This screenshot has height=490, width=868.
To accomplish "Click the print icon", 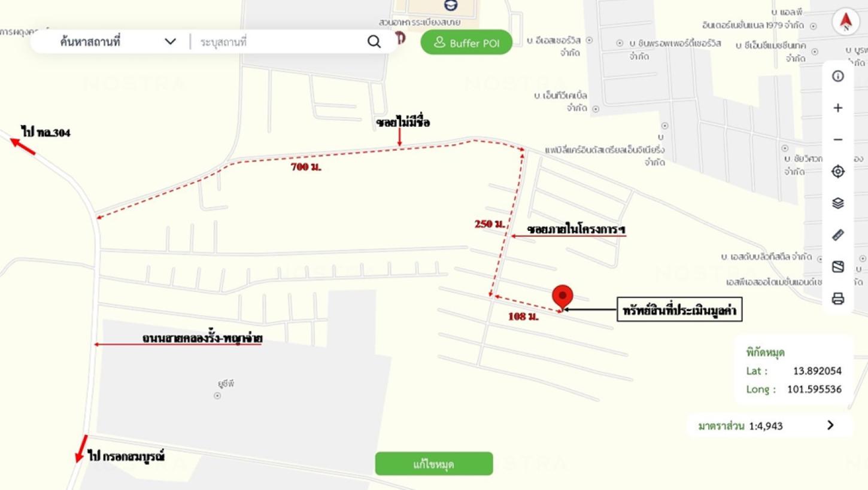I will (838, 299).
